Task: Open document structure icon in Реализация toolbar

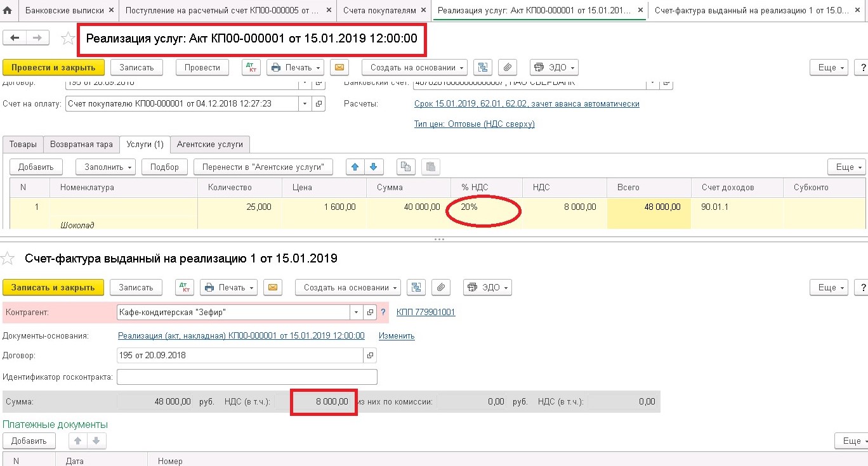Action: pos(483,68)
